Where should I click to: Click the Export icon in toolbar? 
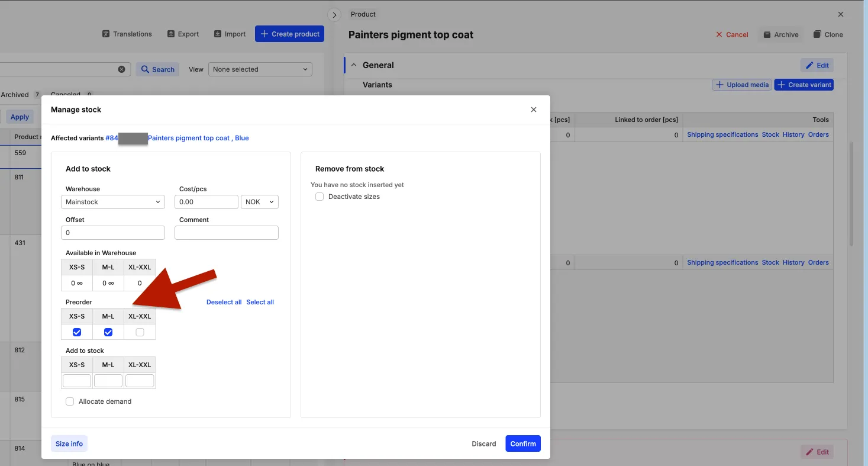click(171, 34)
